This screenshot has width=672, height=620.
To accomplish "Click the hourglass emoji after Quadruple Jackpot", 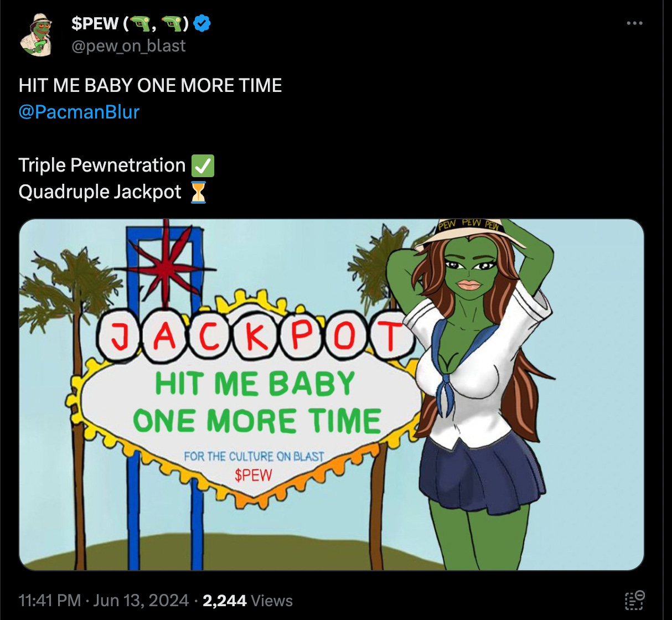I will (x=198, y=192).
